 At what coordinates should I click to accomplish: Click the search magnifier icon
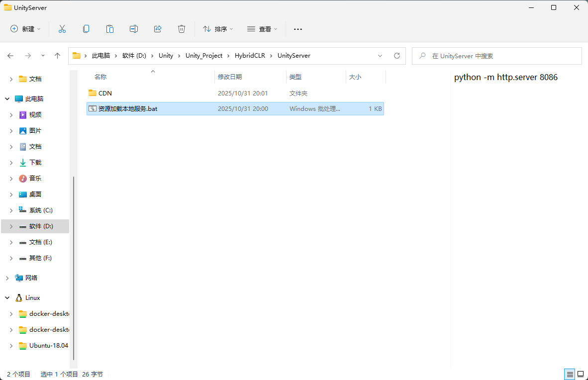coord(422,56)
